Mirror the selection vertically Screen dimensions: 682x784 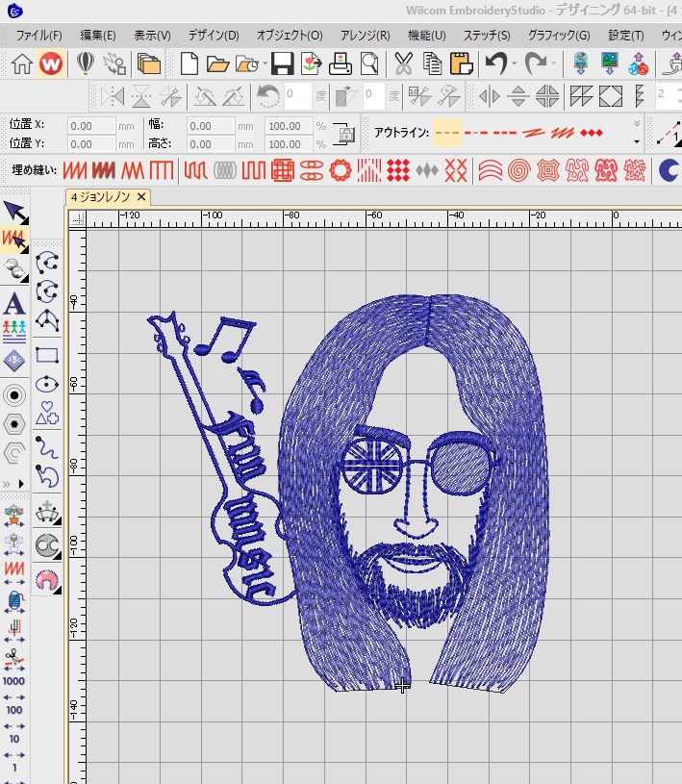(x=141, y=95)
